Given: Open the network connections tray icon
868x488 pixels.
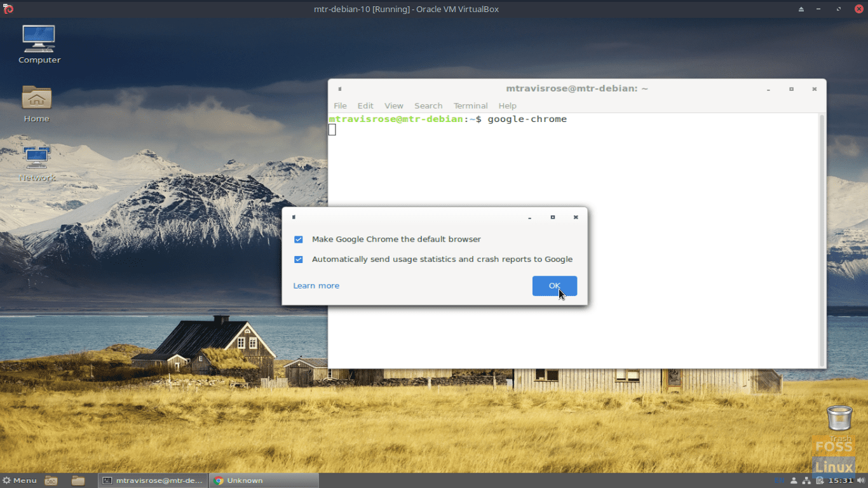Looking at the screenshot, I should (x=806, y=480).
